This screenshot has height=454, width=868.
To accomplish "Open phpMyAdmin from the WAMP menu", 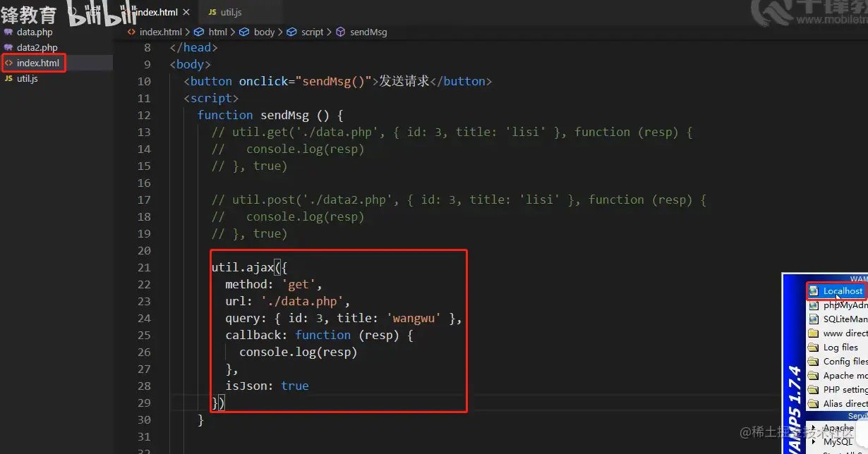I will [845, 305].
